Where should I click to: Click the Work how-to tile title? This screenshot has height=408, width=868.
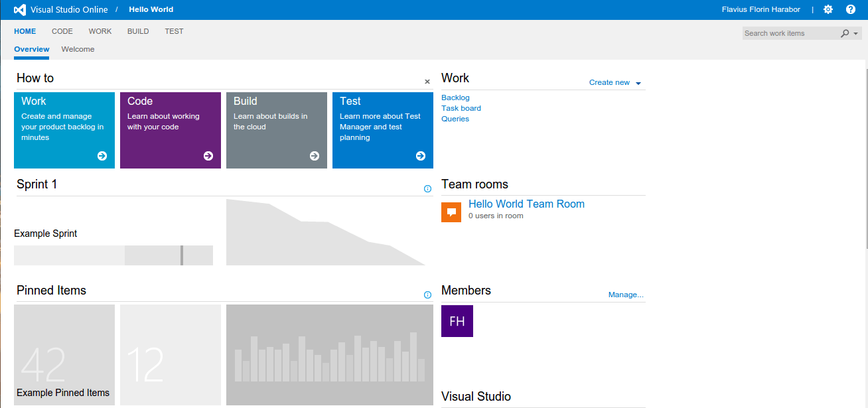pos(34,101)
